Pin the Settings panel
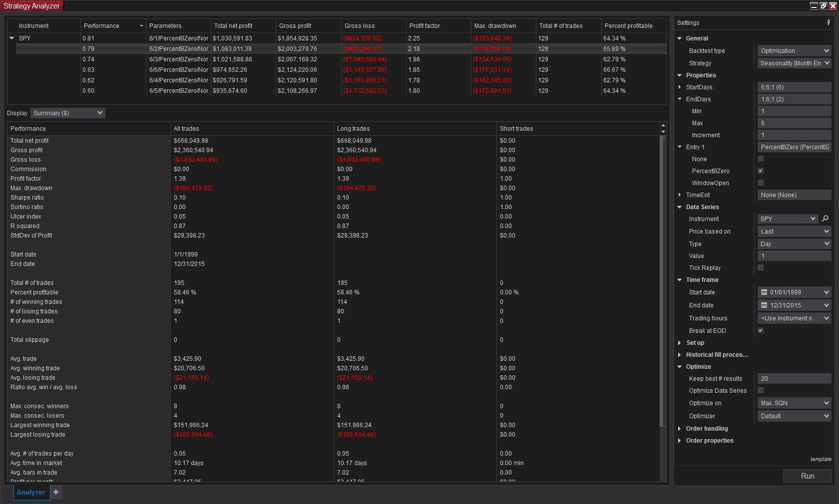The image size is (839, 504). pos(829,23)
